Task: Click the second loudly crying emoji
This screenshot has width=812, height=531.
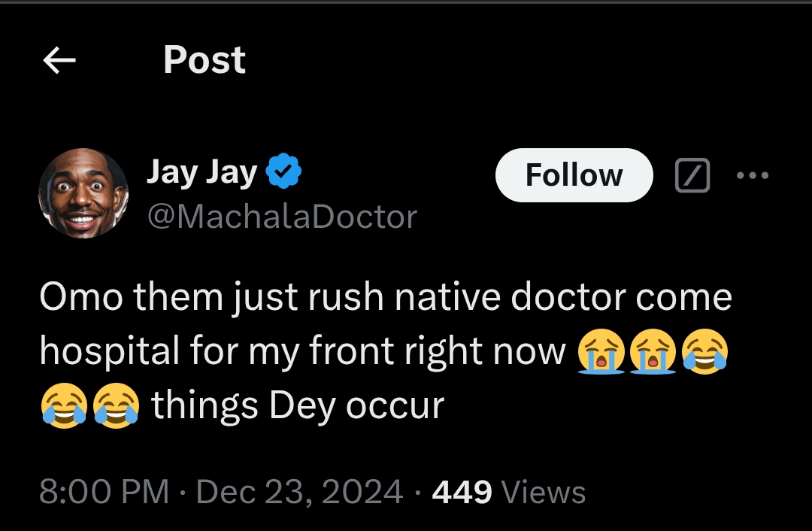Action: point(653,352)
